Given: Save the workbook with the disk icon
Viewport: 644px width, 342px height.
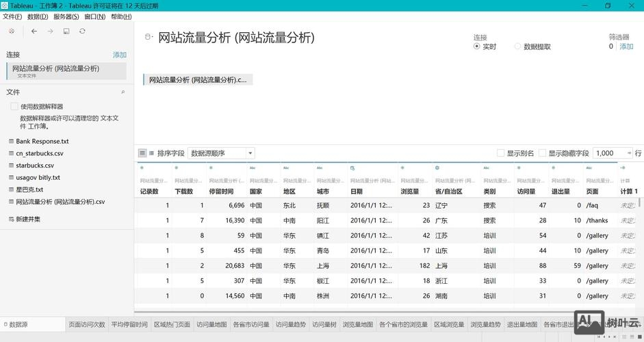Looking at the screenshot, I should [x=66, y=31].
